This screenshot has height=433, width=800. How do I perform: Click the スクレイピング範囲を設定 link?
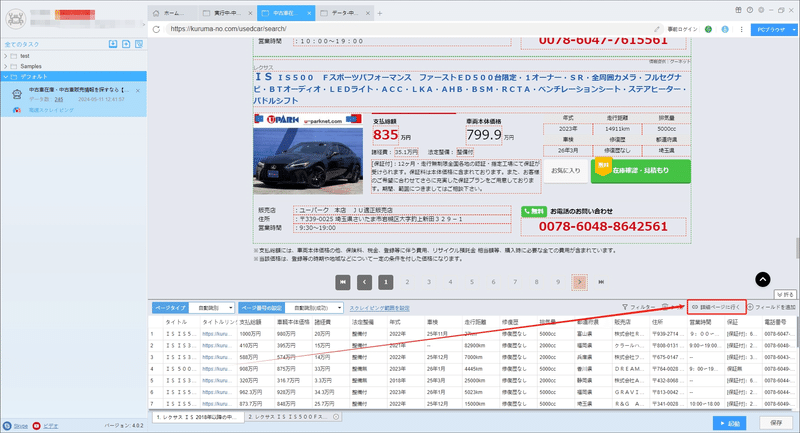[380, 308]
